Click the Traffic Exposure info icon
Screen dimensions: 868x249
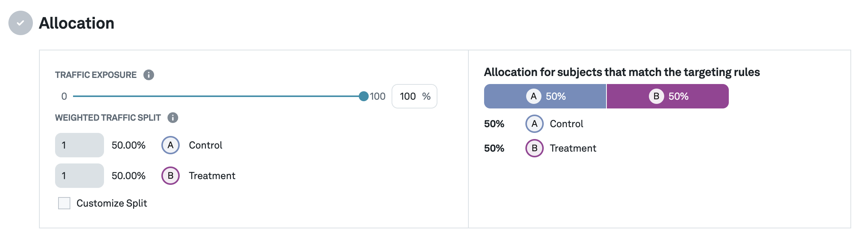click(149, 75)
